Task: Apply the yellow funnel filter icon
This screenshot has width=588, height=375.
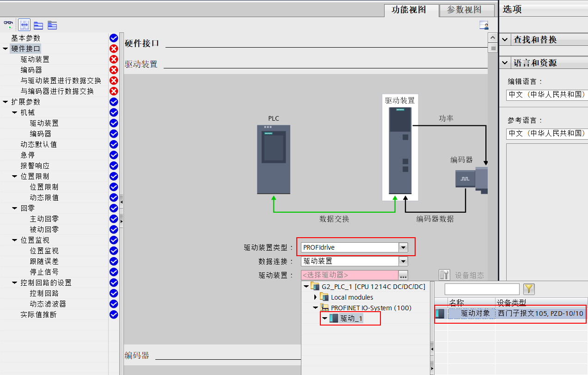Action: click(x=528, y=289)
